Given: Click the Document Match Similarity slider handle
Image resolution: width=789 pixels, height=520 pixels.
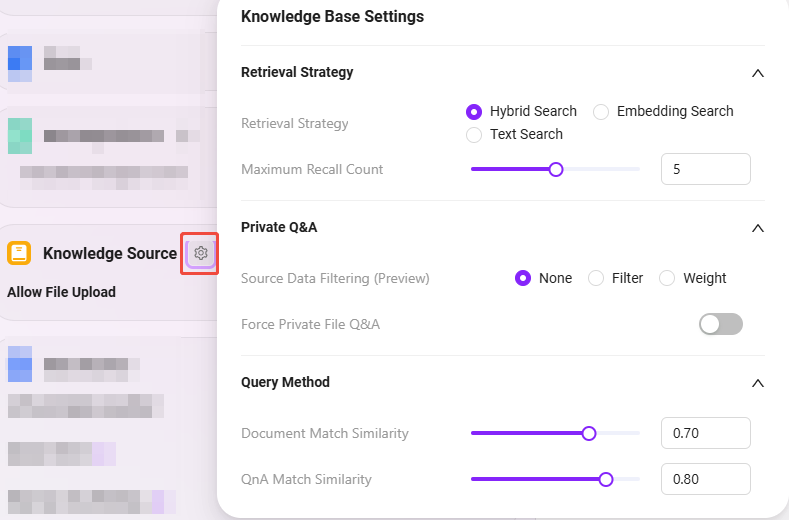Looking at the screenshot, I should point(589,433).
